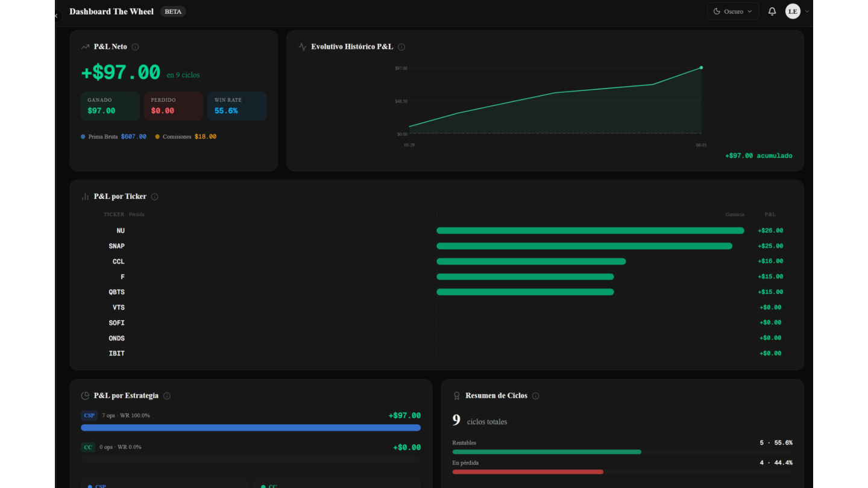
Task: Click the +$0.00 CC strategy total
Action: (407, 448)
